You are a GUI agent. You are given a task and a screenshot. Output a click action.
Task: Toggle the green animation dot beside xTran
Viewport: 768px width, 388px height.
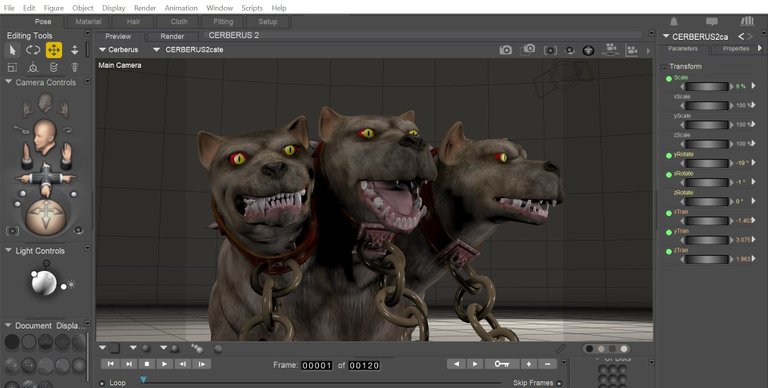coord(669,213)
